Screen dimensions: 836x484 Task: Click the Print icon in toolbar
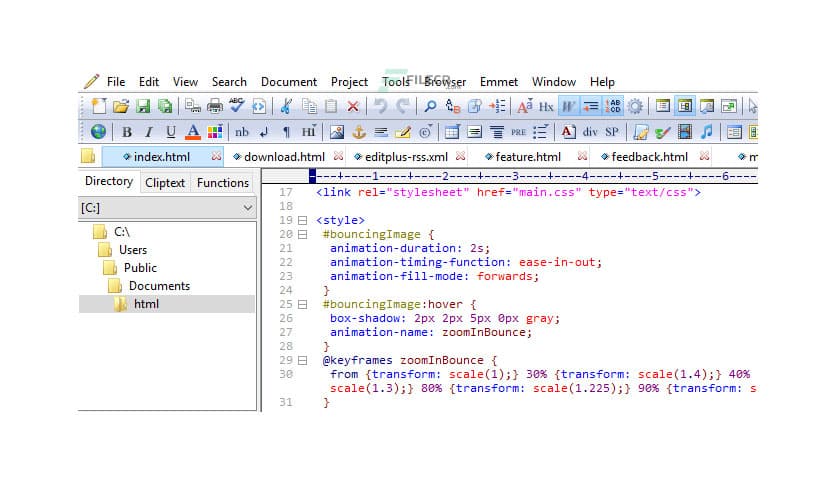pyautogui.click(x=214, y=106)
